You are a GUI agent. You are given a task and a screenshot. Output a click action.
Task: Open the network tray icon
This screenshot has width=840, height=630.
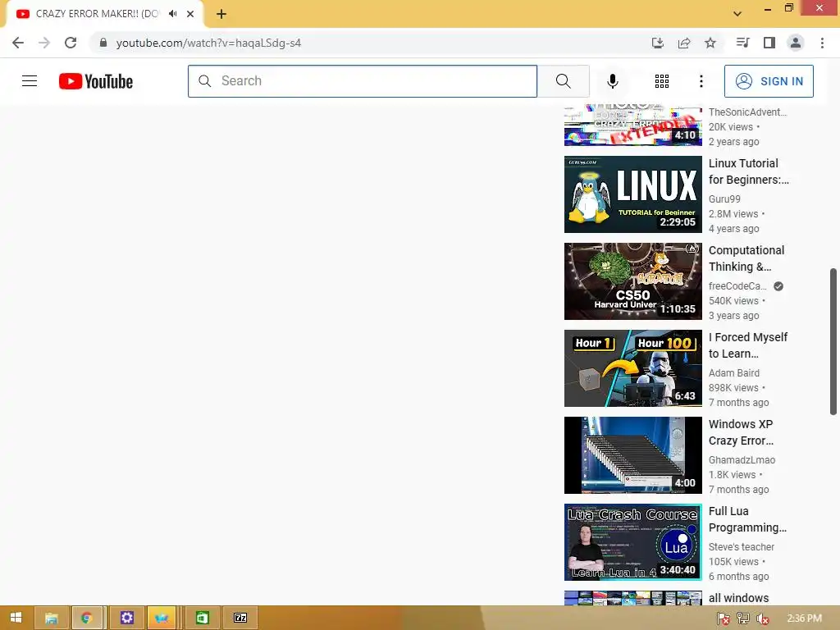pyautogui.click(x=743, y=619)
